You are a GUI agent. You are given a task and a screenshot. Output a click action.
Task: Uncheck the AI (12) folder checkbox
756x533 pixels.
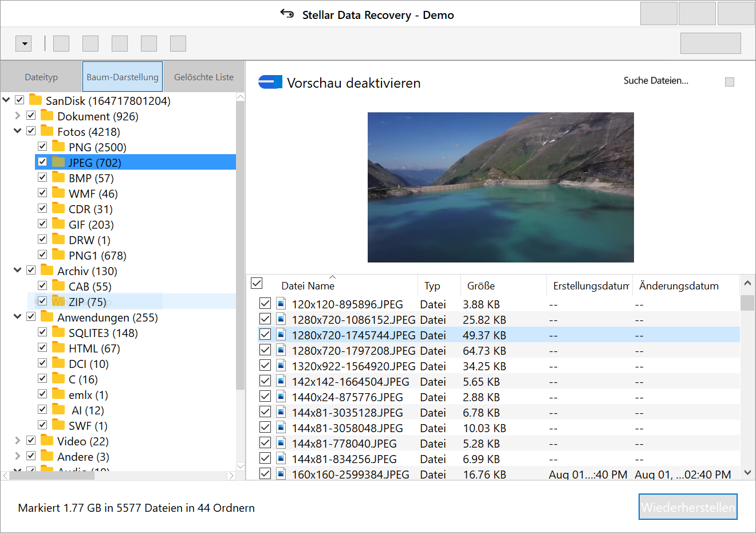pos(42,409)
